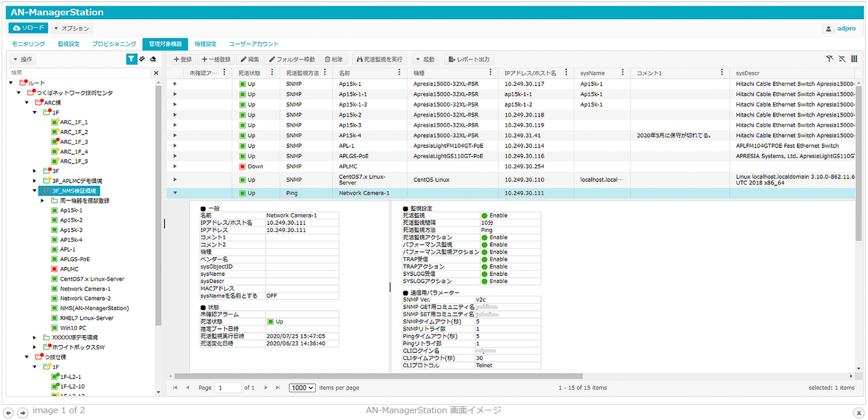Open column chooser icon at grid top-right
The image size is (868, 420).
click(x=854, y=59)
